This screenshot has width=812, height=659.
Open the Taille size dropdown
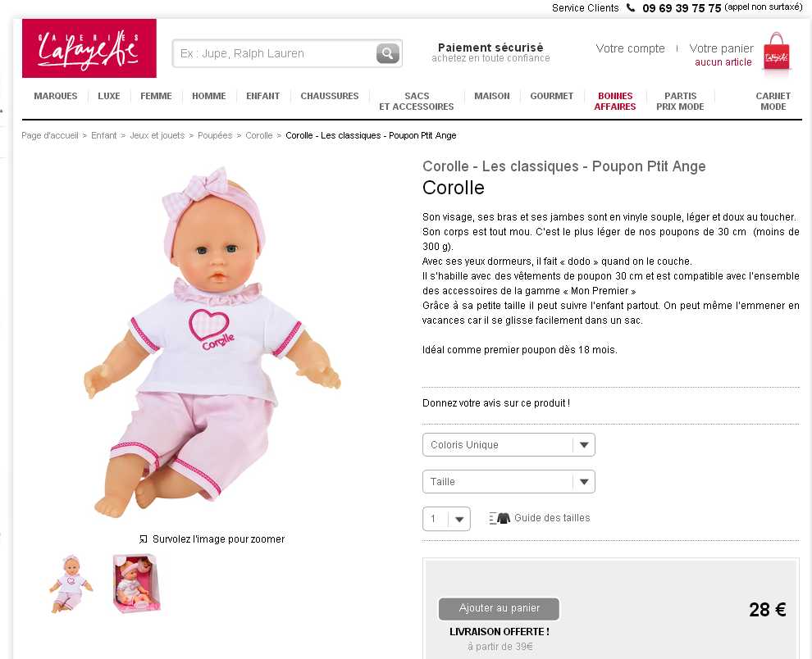point(509,481)
